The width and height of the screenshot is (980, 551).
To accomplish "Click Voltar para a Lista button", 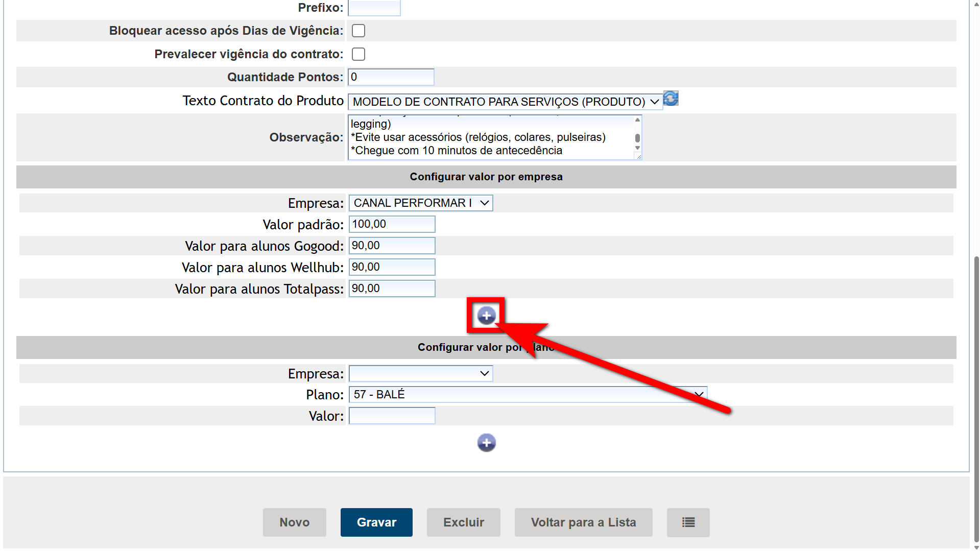I will tap(583, 522).
